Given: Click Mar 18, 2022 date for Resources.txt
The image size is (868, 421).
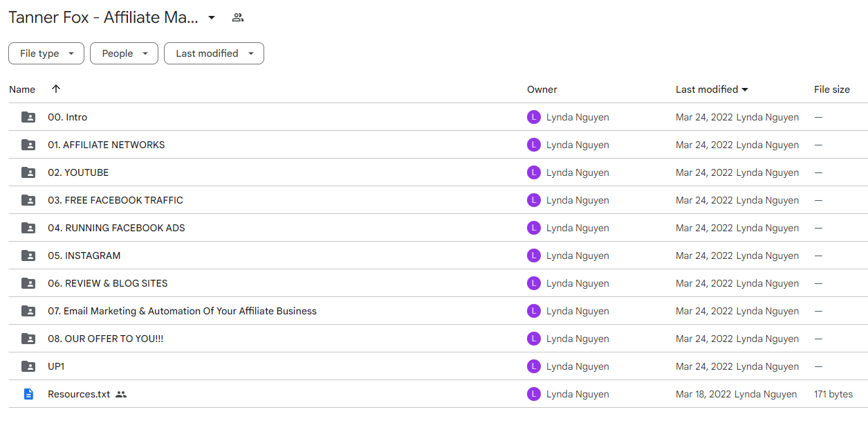Looking at the screenshot, I should 703,394.
